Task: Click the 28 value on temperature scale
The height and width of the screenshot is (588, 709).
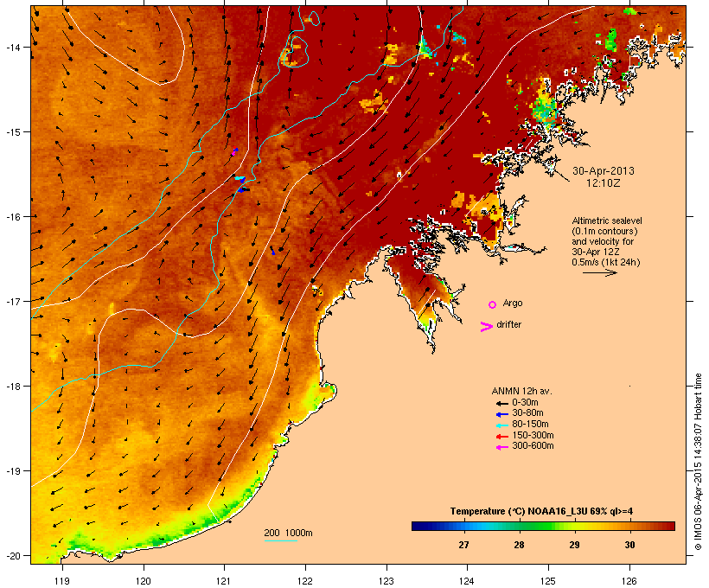Action: (x=519, y=545)
